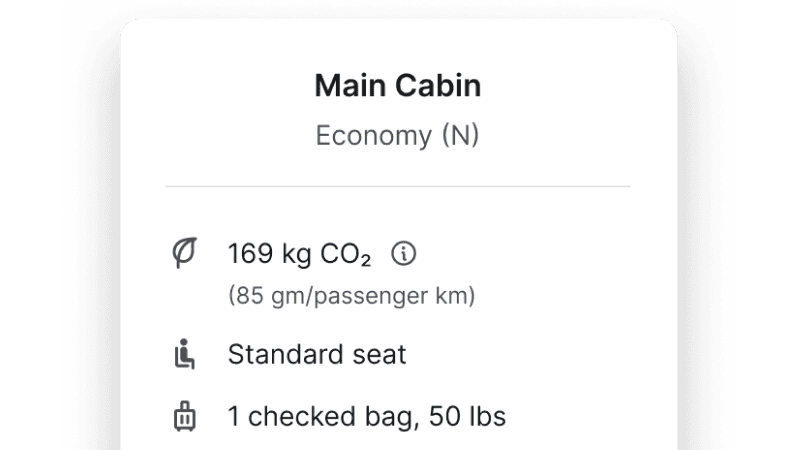Click the Standard seat label
Viewport: 795px width, 450px height.
(x=317, y=354)
